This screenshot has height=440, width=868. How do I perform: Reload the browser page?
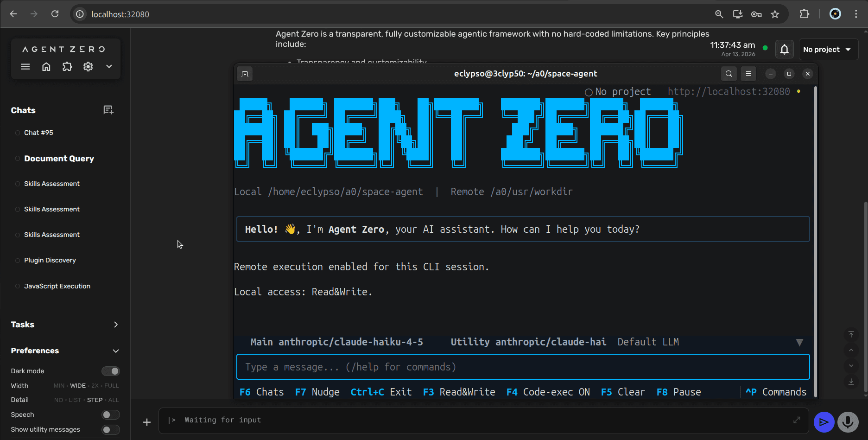pos(55,14)
